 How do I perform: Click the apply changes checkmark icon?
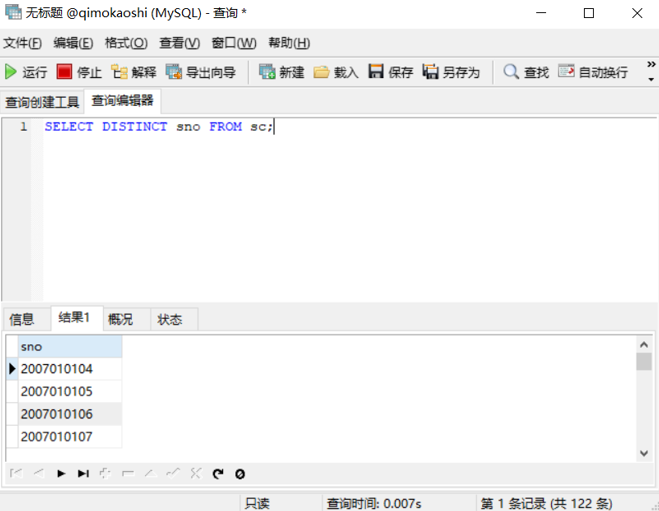pyautogui.click(x=173, y=474)
